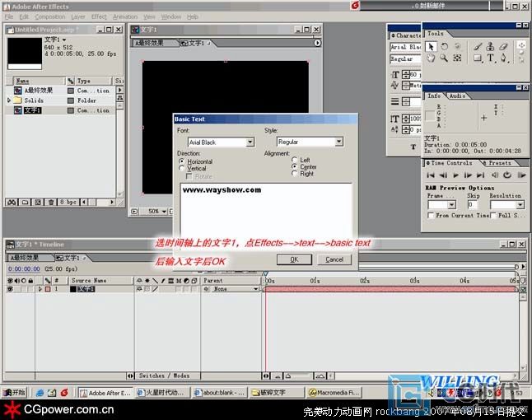532x420 pixels.
Task: Click new folder icon in Project window
Action: point(25,203)
